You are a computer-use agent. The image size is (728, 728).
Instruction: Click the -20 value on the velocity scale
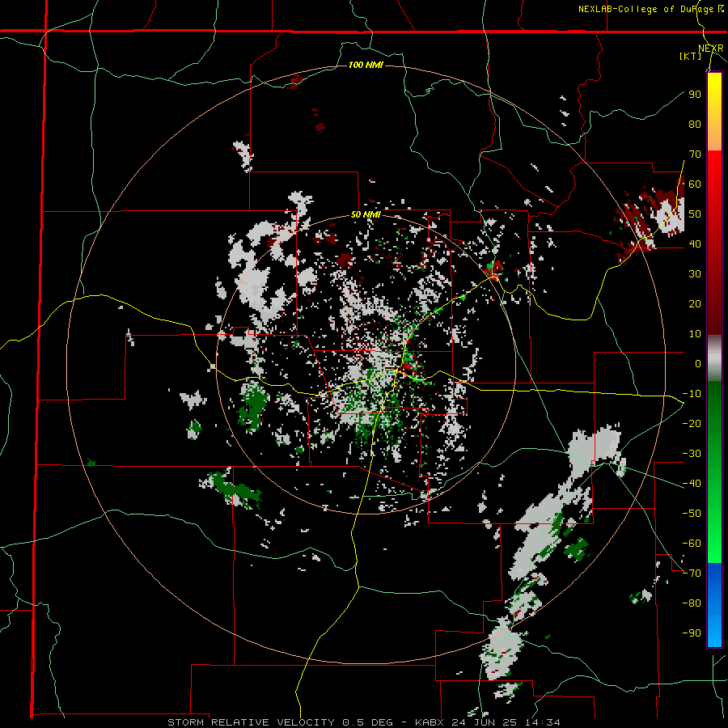point(692,424)
